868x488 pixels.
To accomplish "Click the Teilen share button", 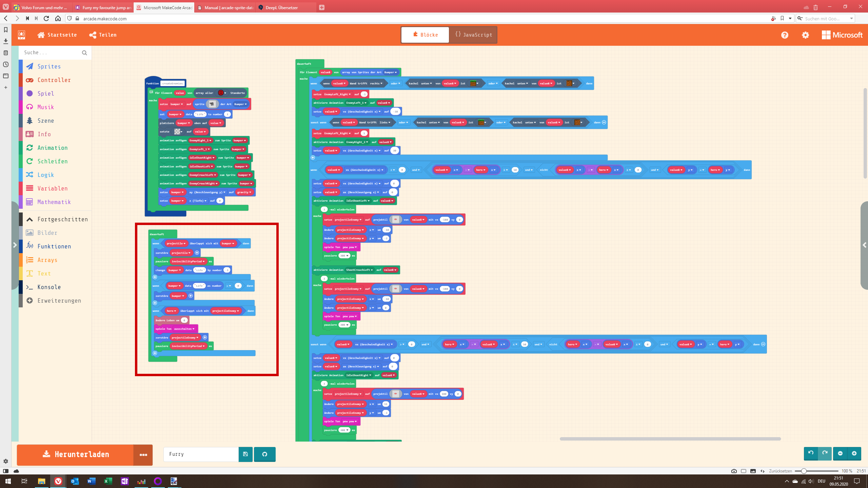I will 103,35.
